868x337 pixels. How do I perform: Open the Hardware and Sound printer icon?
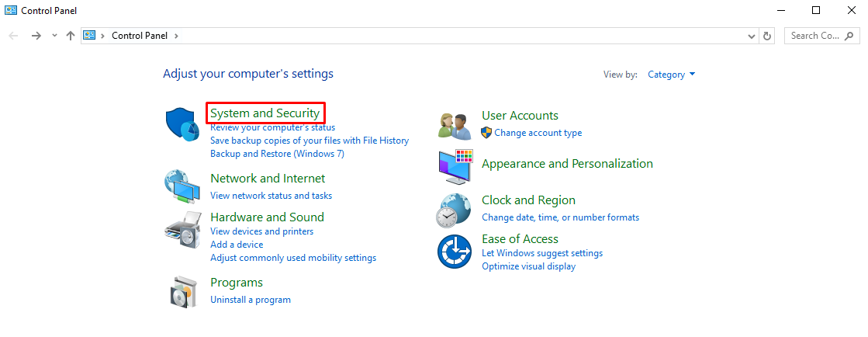pos(183,230)
